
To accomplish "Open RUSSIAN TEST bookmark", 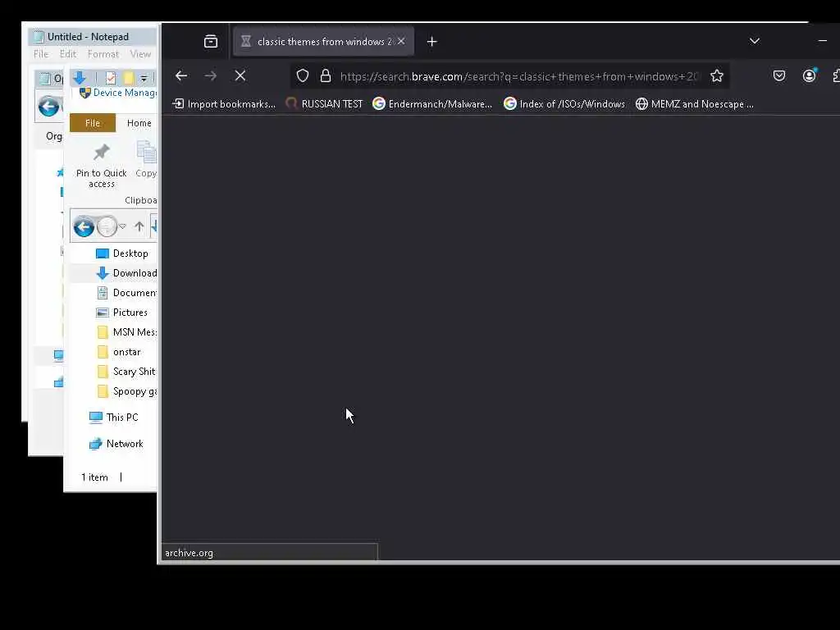I will point(325,104).
